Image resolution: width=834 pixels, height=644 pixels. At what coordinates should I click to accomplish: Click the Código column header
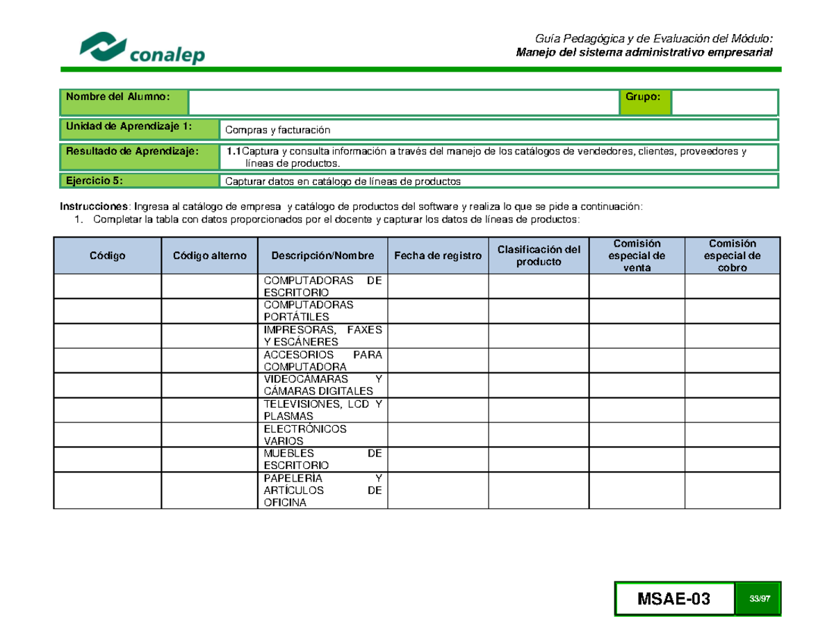point(108,255)
